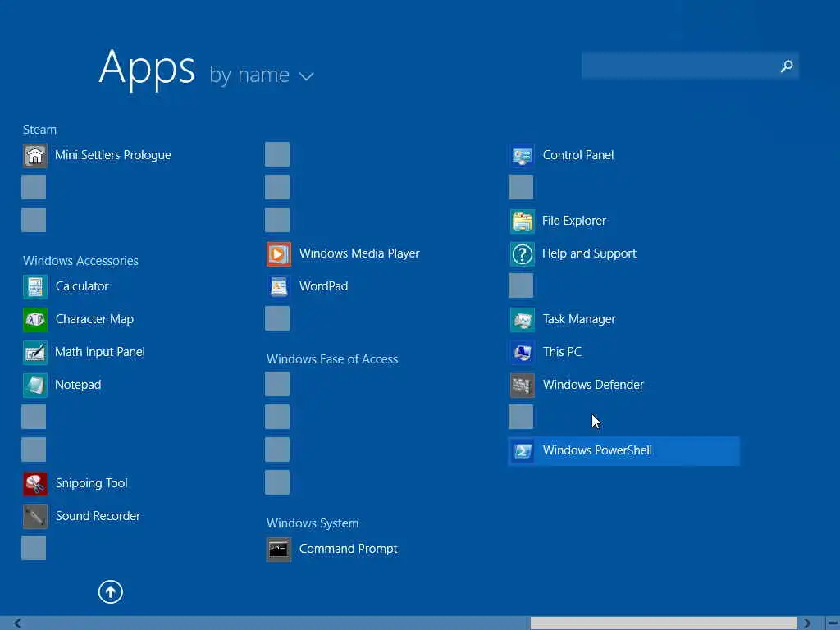Click the 'Windows Media Player' label
This screenshot has height=630, width=840.
359,254
